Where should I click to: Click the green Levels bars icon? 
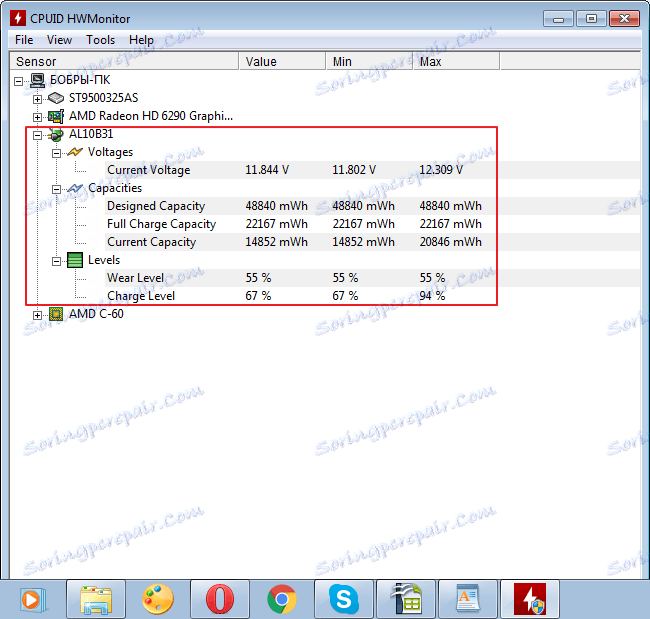click(75, 260)
